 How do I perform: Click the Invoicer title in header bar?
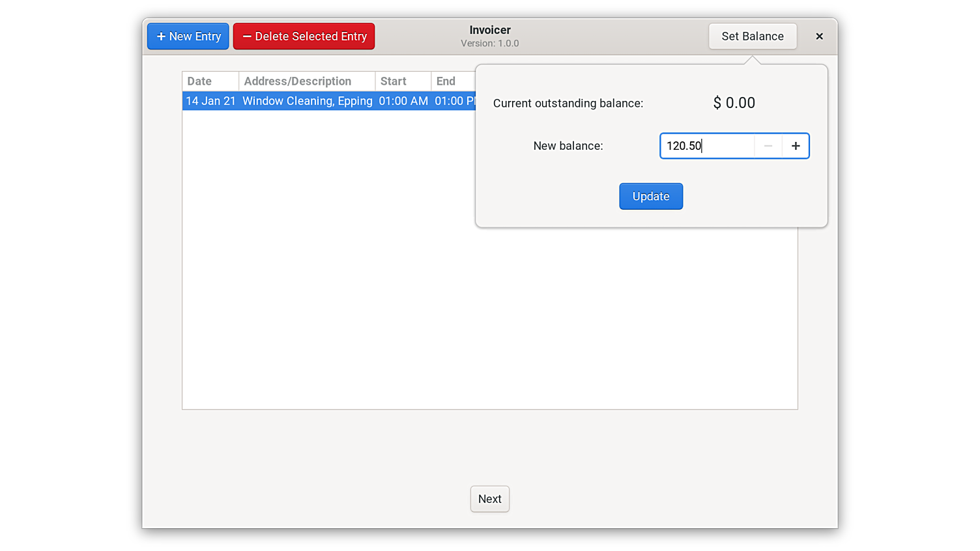tap(489, 30)
